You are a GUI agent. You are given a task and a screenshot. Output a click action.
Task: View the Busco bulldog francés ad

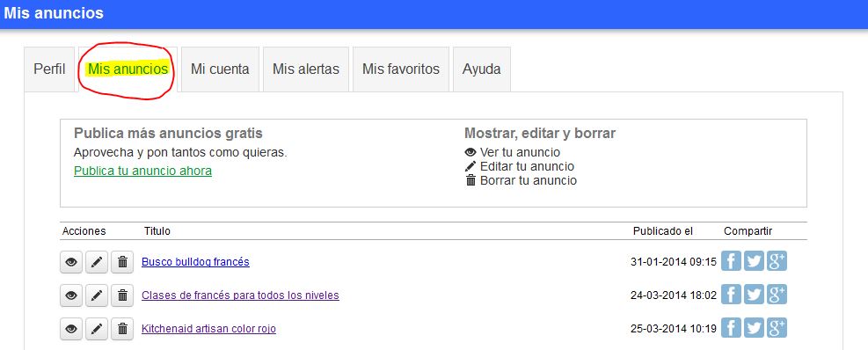[x=71, y=262]
